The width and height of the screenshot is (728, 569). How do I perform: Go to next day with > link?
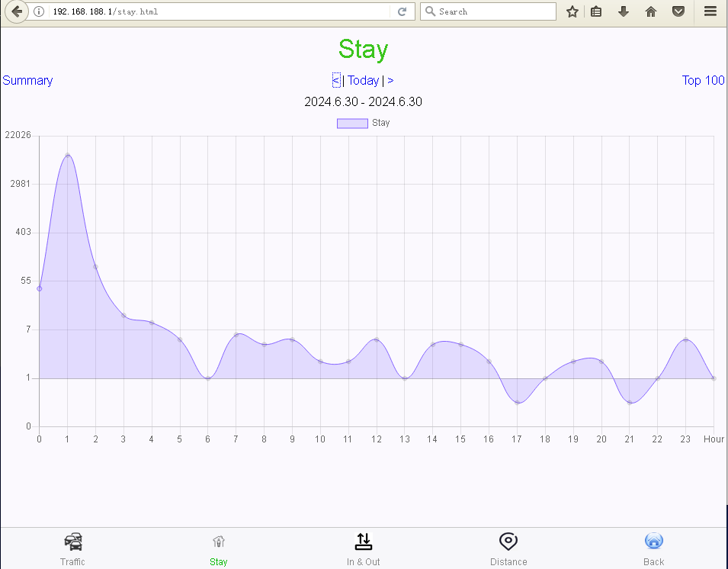click(390, 80)
